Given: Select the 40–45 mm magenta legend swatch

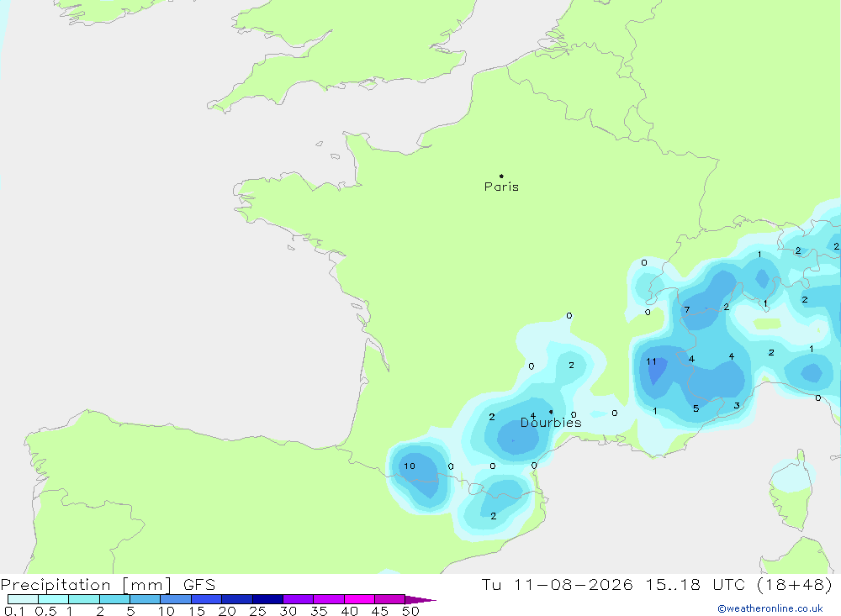Looking at the screenshot, I should click(359, 599).
